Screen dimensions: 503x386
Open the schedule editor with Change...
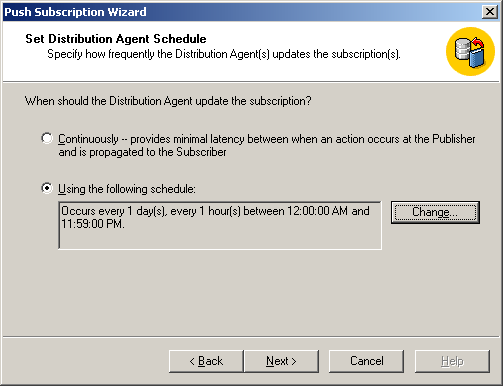coord(435,212)
